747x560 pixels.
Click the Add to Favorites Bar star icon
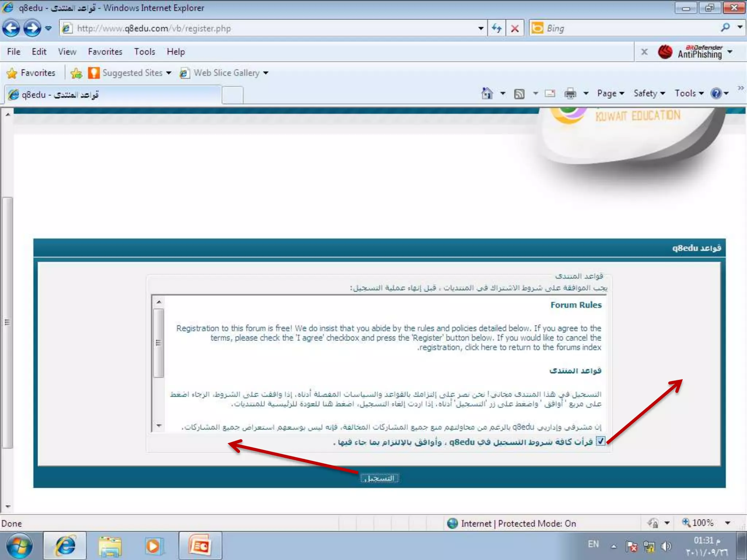[76, 73]
